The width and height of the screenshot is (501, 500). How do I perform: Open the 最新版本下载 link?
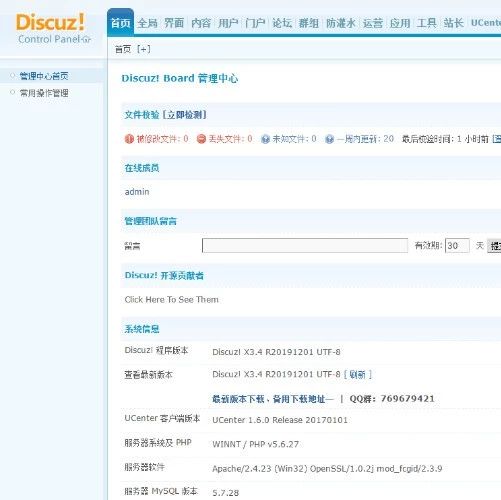point(238,399)
